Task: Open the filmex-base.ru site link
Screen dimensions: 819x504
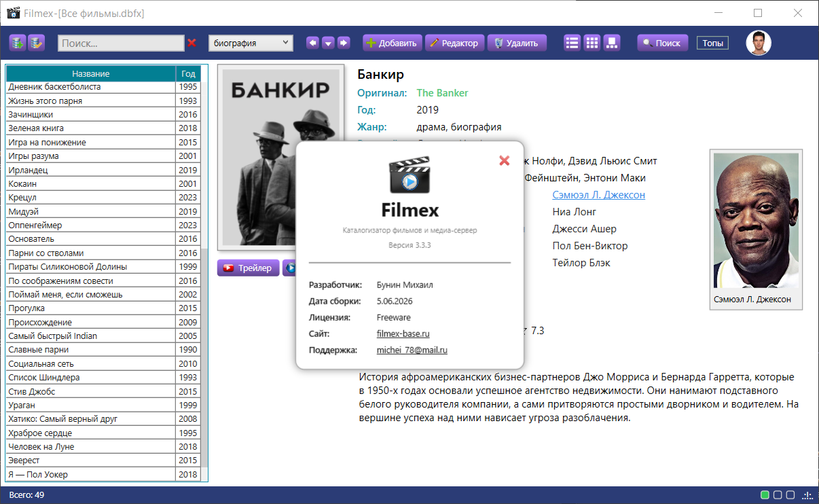Action: coord(403,334)
